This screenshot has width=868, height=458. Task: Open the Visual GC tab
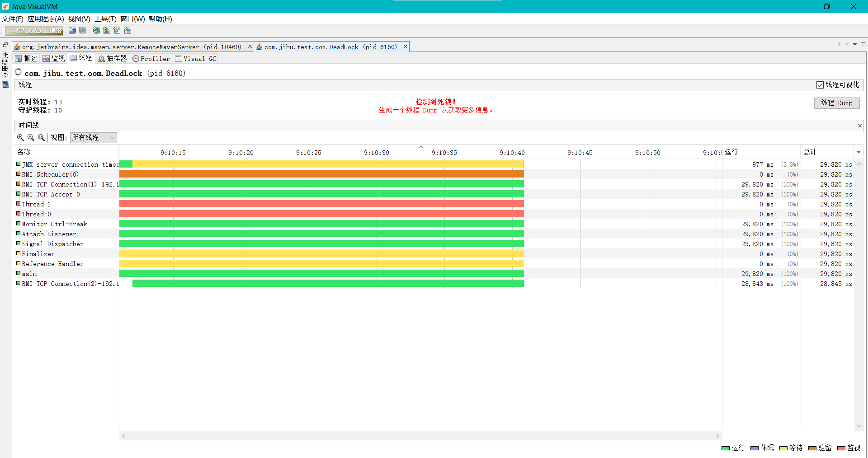pyautogui.click(x=196, y=59)
